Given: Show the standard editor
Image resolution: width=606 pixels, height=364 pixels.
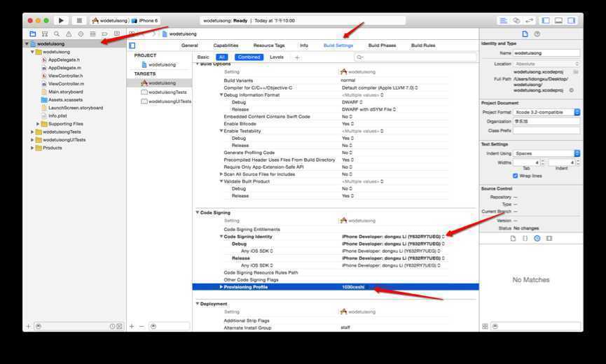Looking at the screenshot, I should (x=503, y=20).
